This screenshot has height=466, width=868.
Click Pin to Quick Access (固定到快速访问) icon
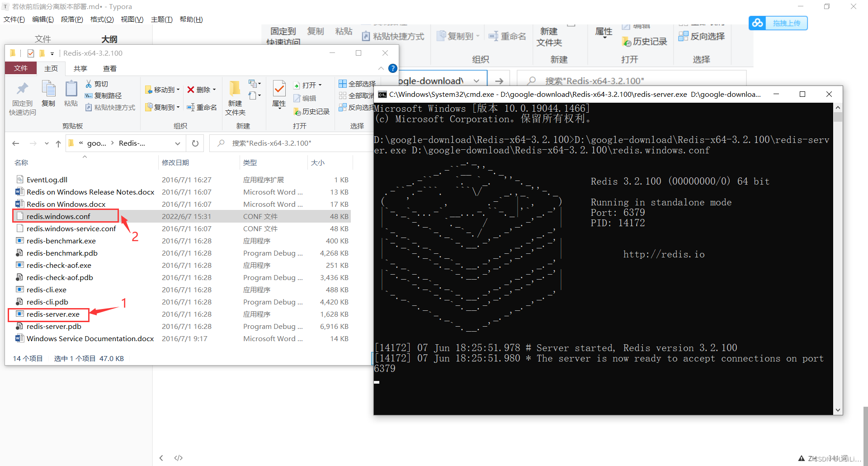pos(22,89)
